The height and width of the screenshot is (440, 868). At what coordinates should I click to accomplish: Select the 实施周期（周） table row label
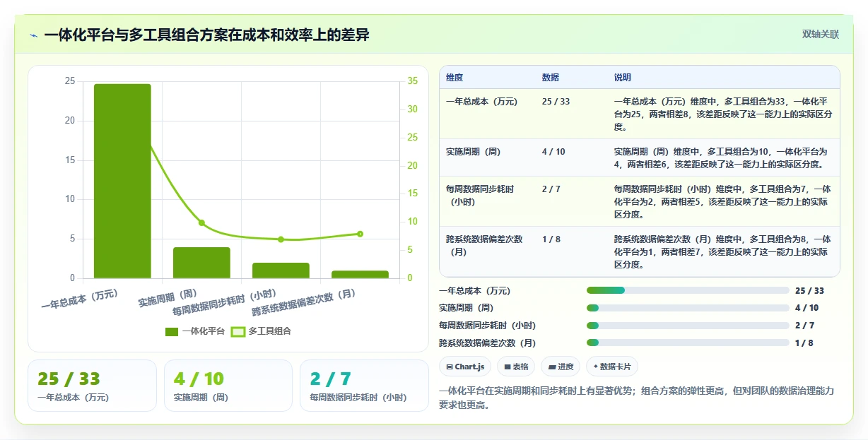[476, 152]
